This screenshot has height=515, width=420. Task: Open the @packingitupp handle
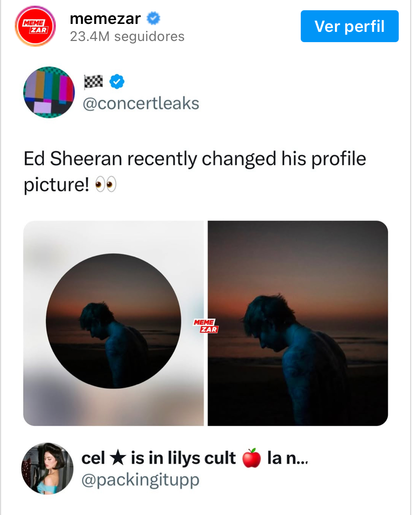[x=140, y=480]
